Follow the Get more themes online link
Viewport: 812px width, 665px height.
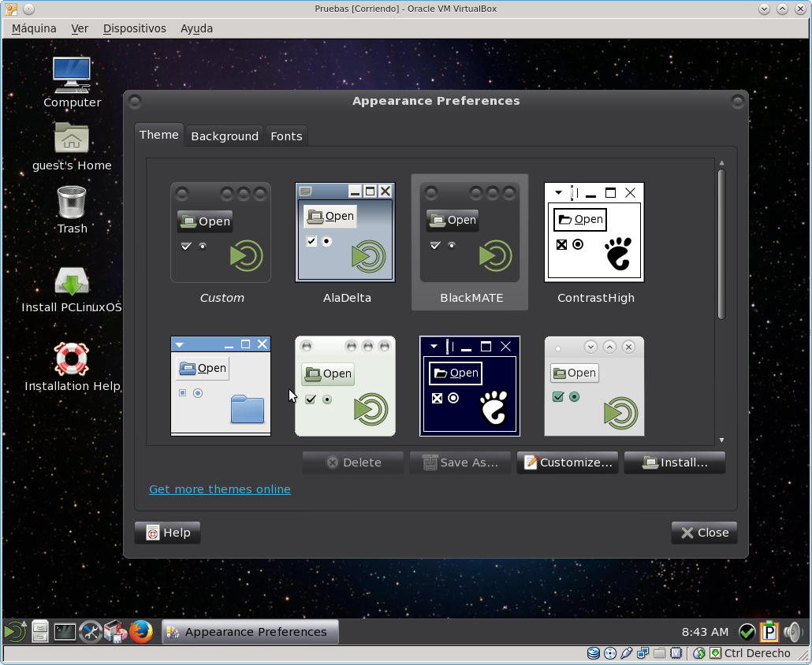tap(220, 489)
